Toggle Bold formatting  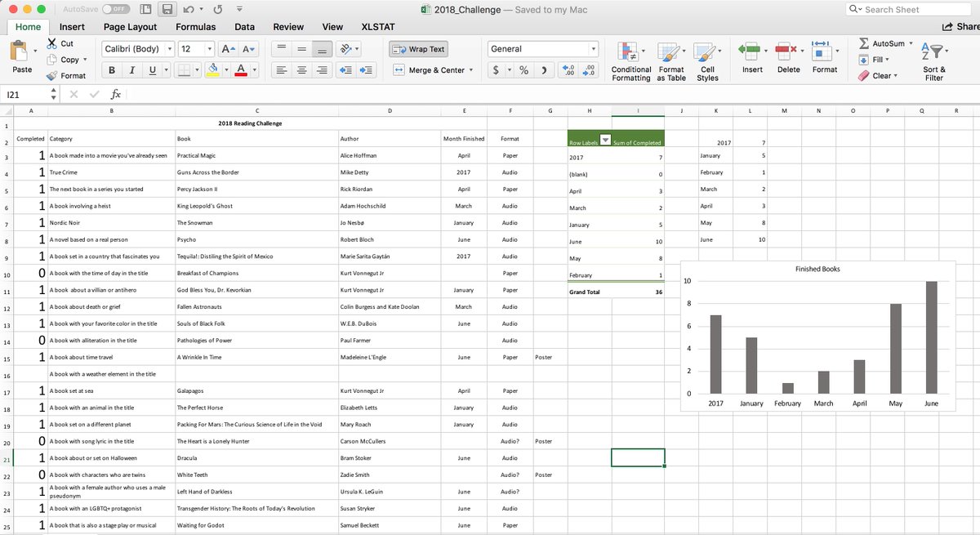pos(112,70)
